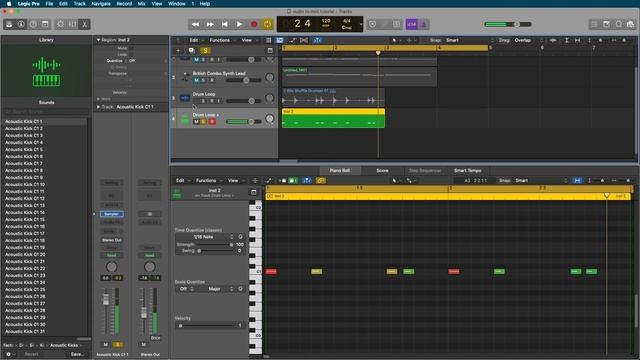Open tracks area View menu
640x360 pixels.
249,40
